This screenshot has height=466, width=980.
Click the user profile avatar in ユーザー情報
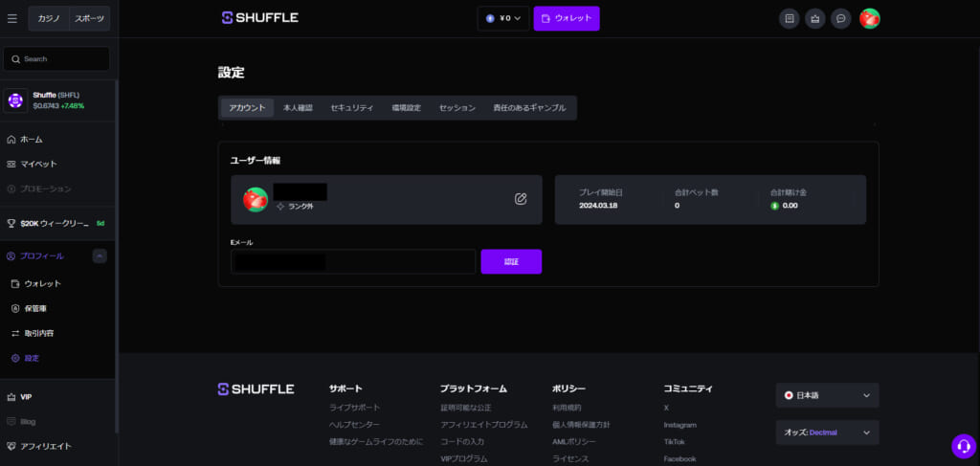tap(256, 199)
